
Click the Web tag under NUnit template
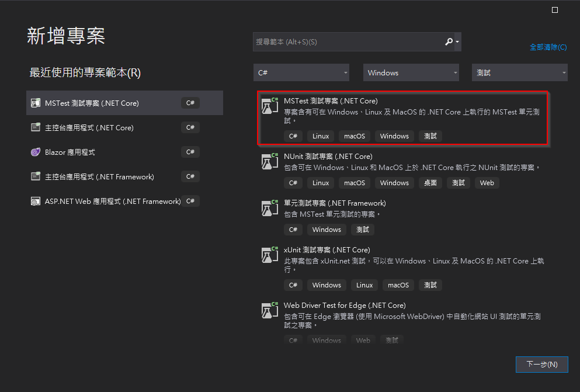pyautogui.click(x=487, y=183)
